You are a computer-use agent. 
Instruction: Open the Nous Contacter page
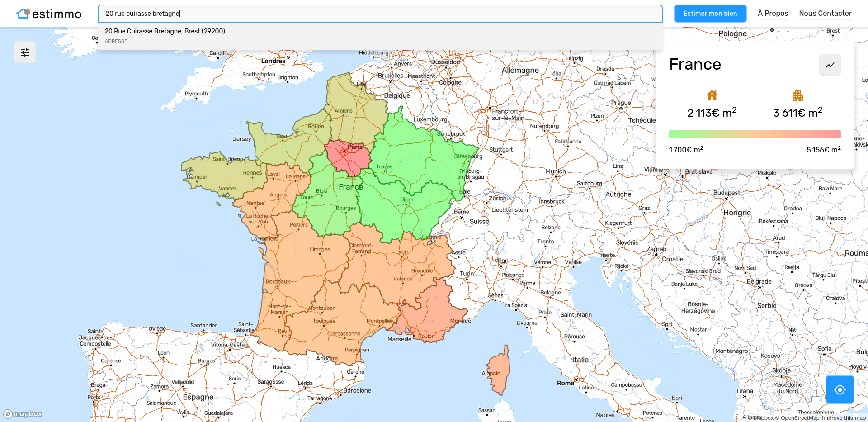(825, 14)
